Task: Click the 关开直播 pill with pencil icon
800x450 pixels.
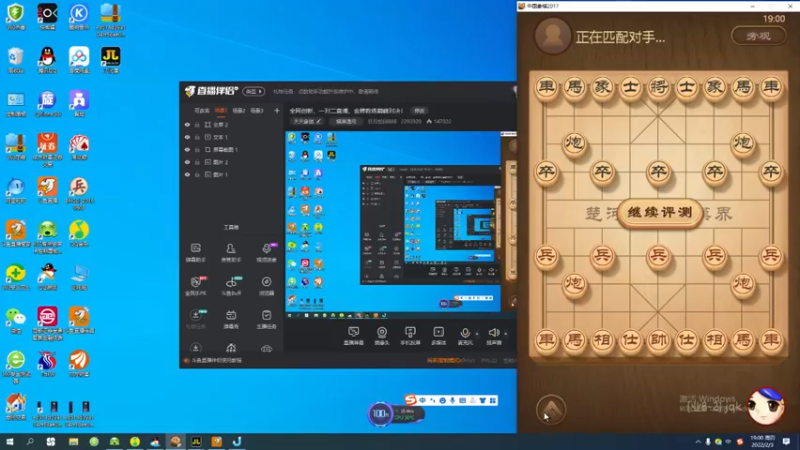Action: coord(307,121)
